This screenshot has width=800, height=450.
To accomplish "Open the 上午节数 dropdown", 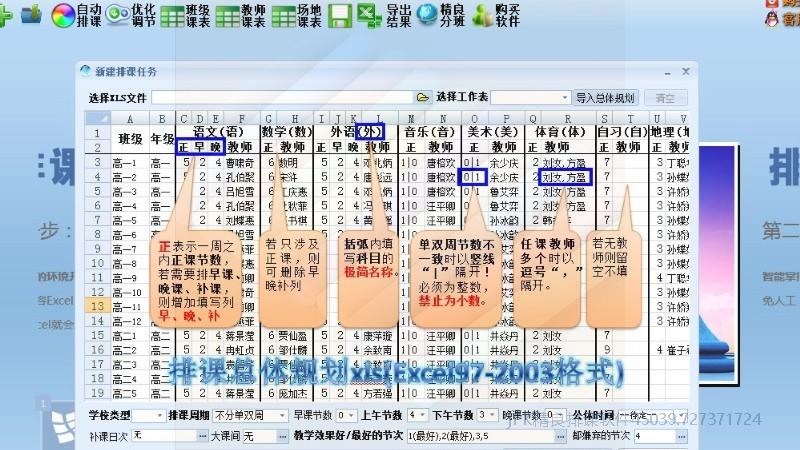I will tap(418, 415).
